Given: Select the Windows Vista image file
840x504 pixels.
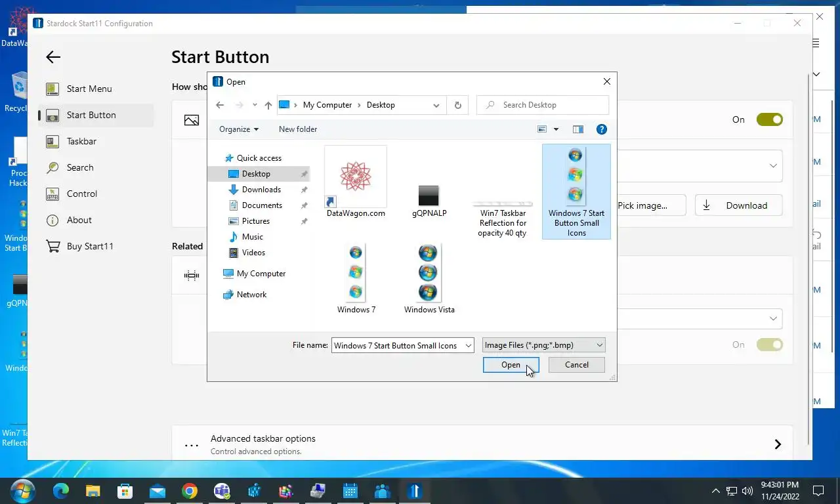Looking at the screenshot, I should (x=429, y=279).
